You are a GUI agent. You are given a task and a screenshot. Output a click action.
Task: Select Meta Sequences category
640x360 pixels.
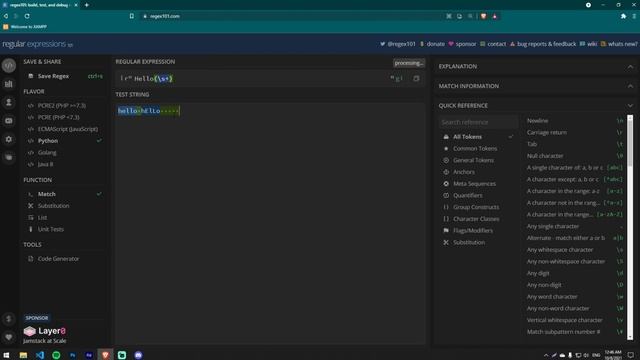point(474,184)
